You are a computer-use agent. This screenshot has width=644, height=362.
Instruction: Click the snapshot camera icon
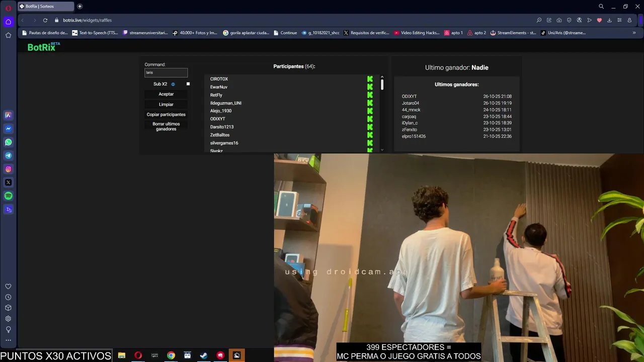pyautogui.click(x=559, y=20)
